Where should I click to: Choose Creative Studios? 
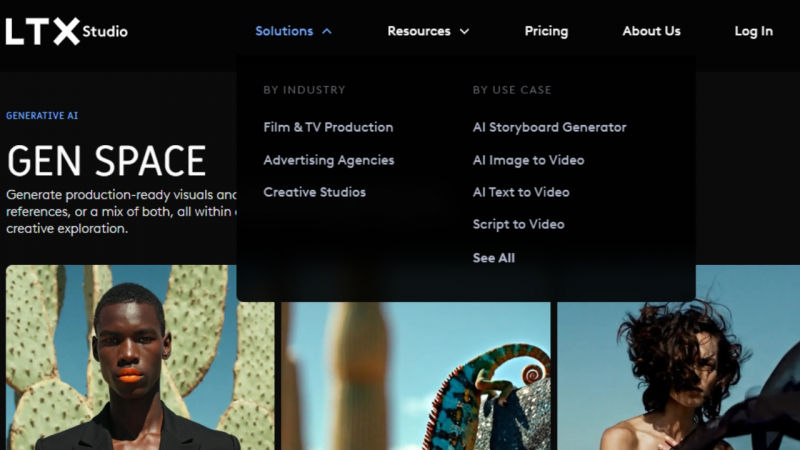point(314,192)
